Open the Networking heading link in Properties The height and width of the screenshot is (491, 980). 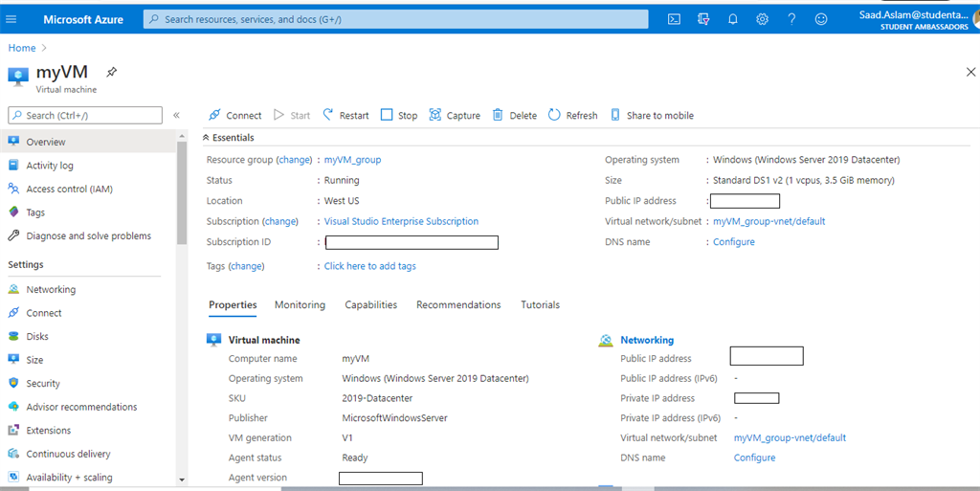(647, 340)
